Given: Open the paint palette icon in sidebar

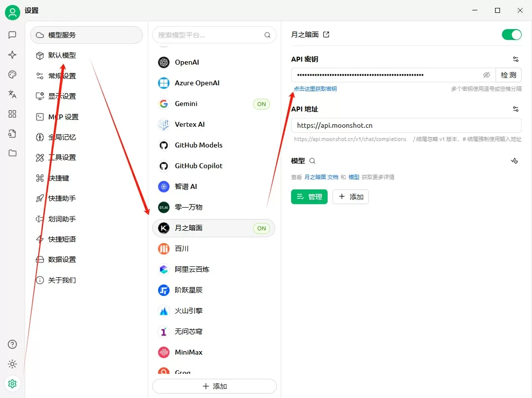Looking at the screenshot, I should tap(12, 74).
